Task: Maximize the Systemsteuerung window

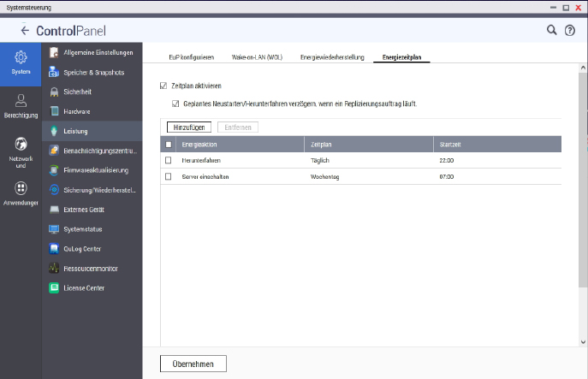Action: [566, 8]
